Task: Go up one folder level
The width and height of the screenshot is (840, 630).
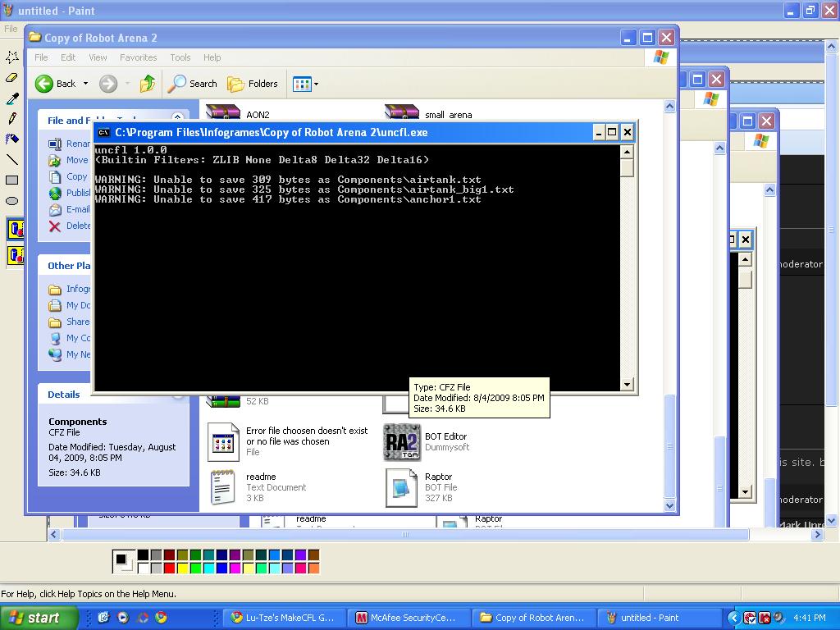Action: pyautogui.click(x=148, y=84)
